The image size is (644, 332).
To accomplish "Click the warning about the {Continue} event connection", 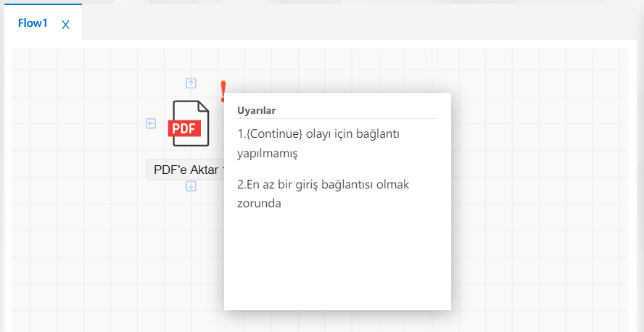I will pyautogui.click(x=318, y=144).
